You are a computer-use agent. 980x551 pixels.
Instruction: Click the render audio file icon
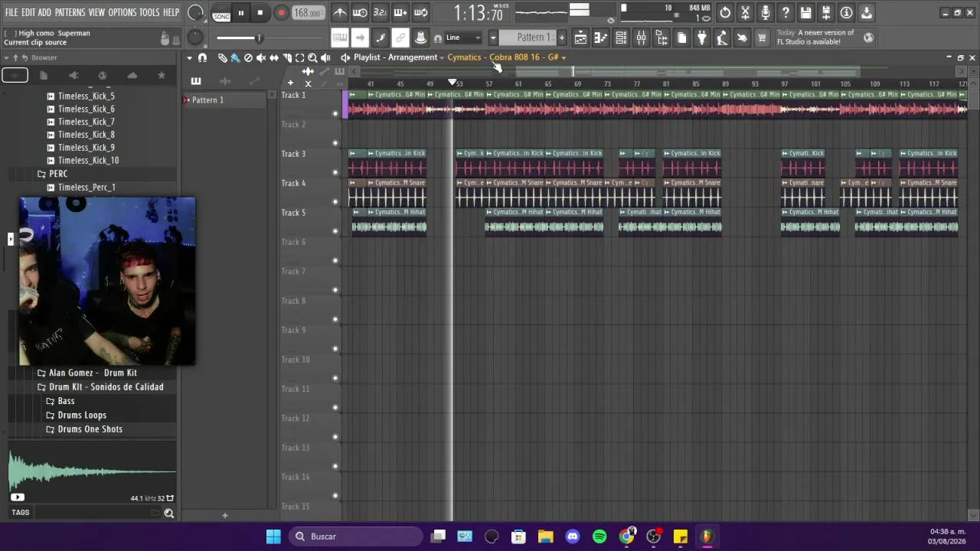click(826, 12)
